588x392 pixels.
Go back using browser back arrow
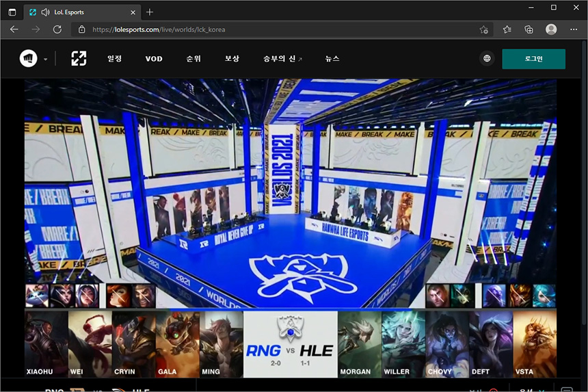[x=14, y=29]
